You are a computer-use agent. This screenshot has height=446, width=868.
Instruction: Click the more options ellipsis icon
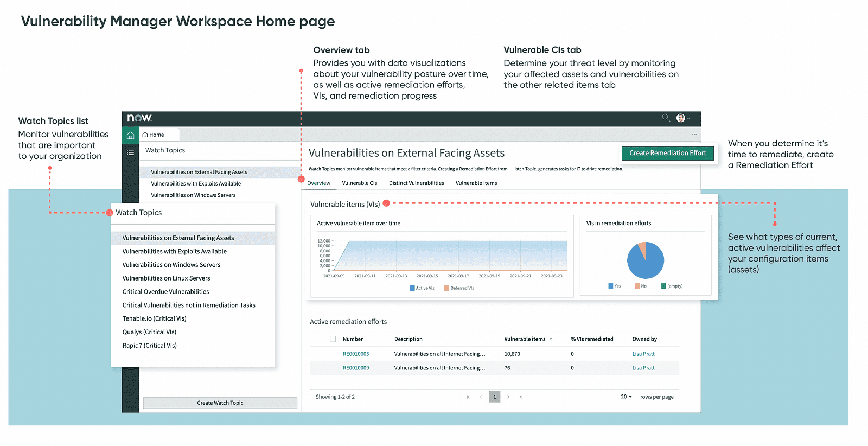tap(694, 135)
